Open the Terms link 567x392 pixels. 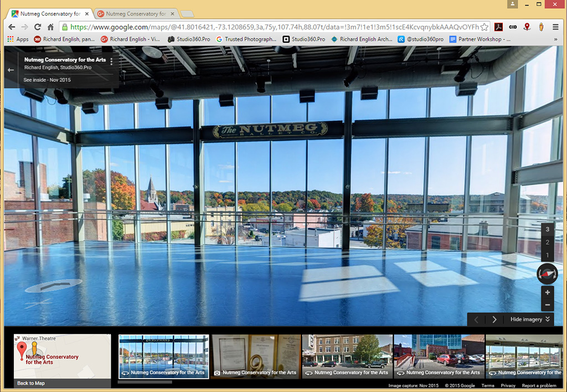pyautogui.click(x=487, y=385)
